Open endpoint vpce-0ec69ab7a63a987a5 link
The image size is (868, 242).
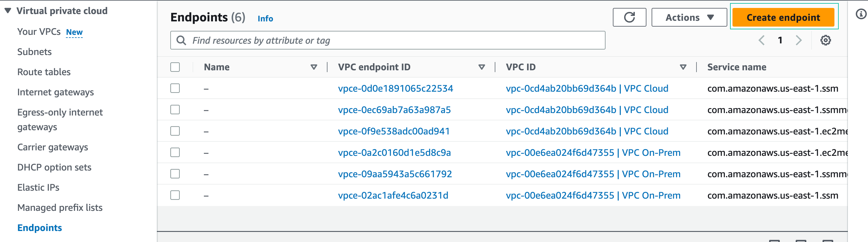click(x=394, y=110)
